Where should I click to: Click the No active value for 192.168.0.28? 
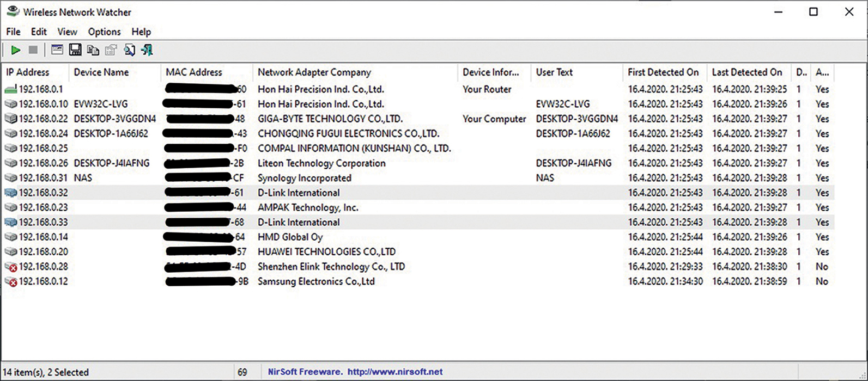coord(822,267)
